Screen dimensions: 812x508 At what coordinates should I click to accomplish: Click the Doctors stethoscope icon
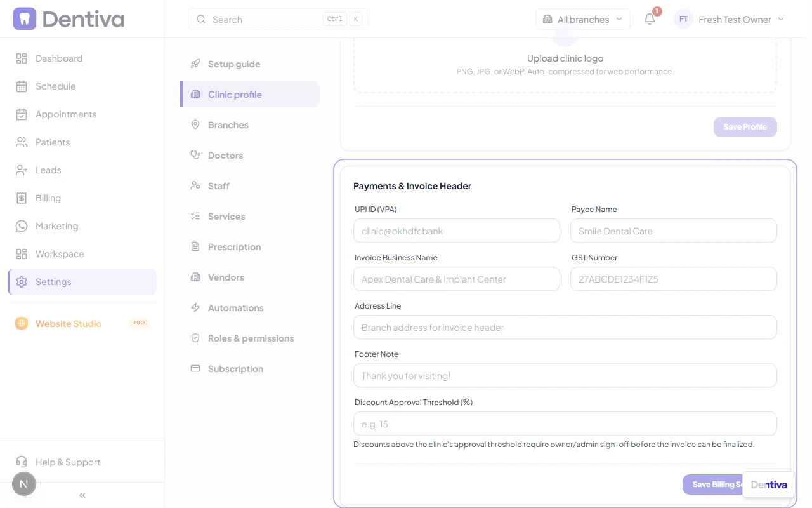coord(195,156)
